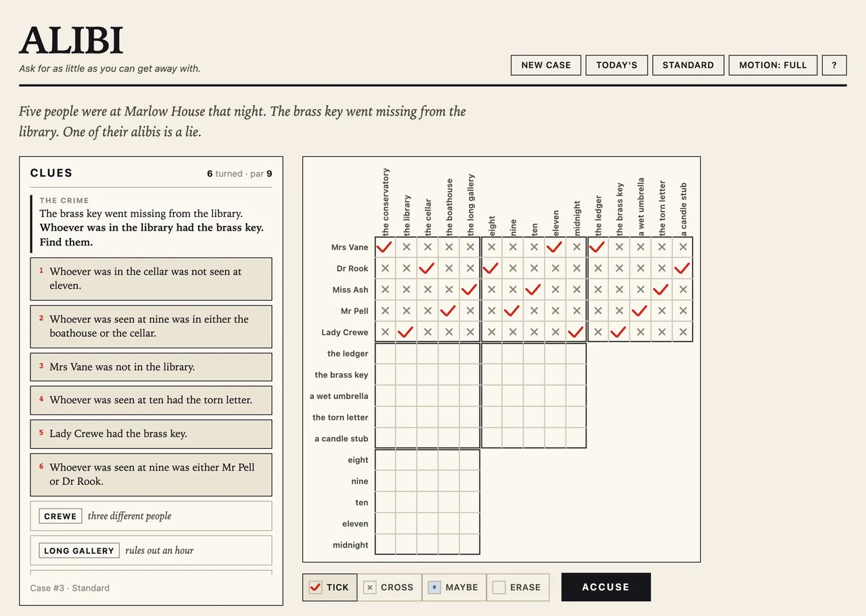Mark the ledger / conservatory empty cell
Screen dimensions: 866x616
point(385,354)
